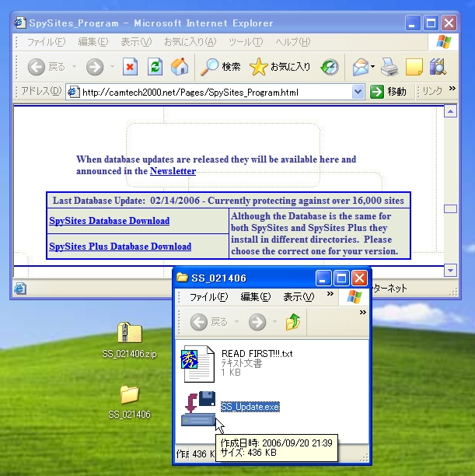The height and width of the screenshot is (476, 475).
Task: Select the READ FIRST!!!.txt file name
Action: [257, 354]
